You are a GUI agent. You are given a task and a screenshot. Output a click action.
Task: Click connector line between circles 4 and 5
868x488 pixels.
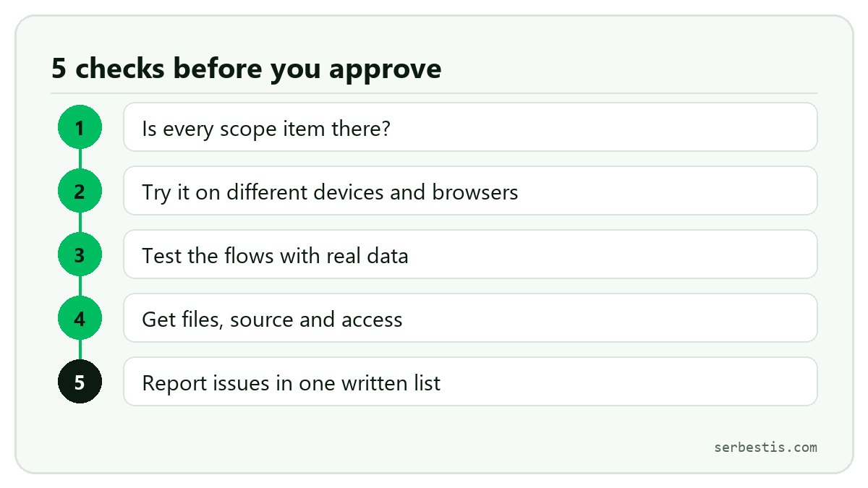(80, 350)
